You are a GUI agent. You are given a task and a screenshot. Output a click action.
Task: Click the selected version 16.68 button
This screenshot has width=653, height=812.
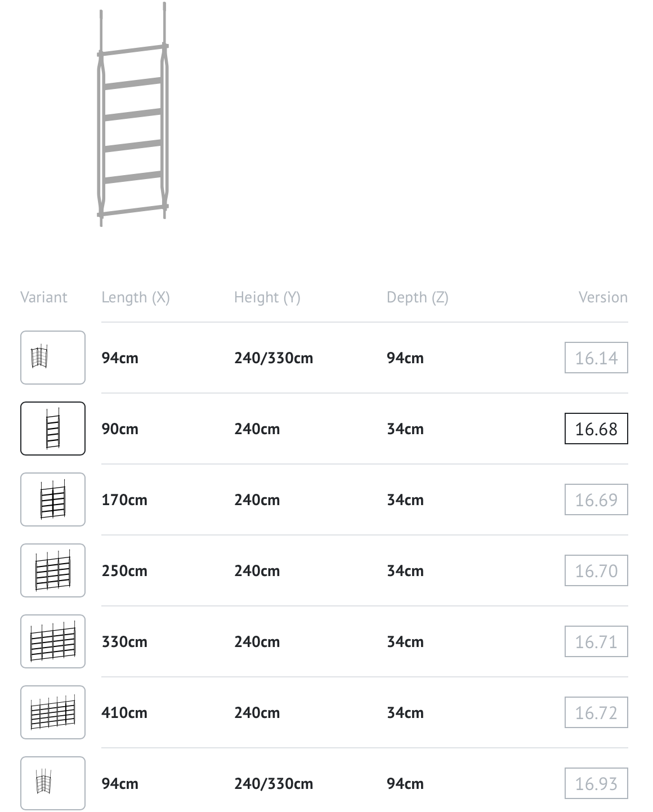coord(596,429)
